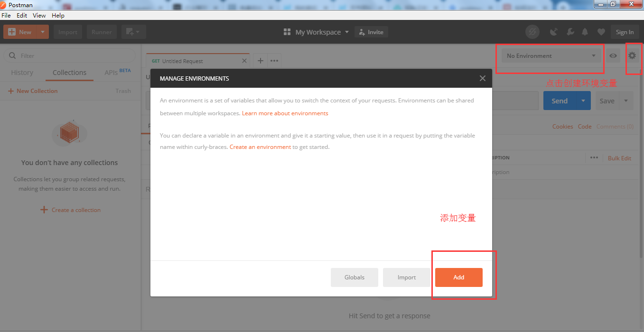This screenshot has width=644, height=332.
Task: Click the heart icon in header
Action: (601, 32)
